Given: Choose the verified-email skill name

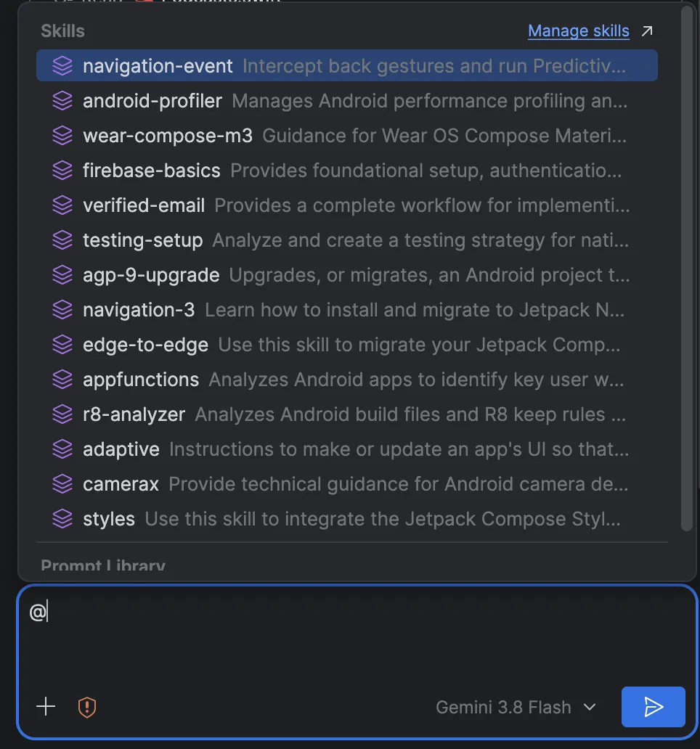Looking at the screenshot, I should tap(144, 205).
